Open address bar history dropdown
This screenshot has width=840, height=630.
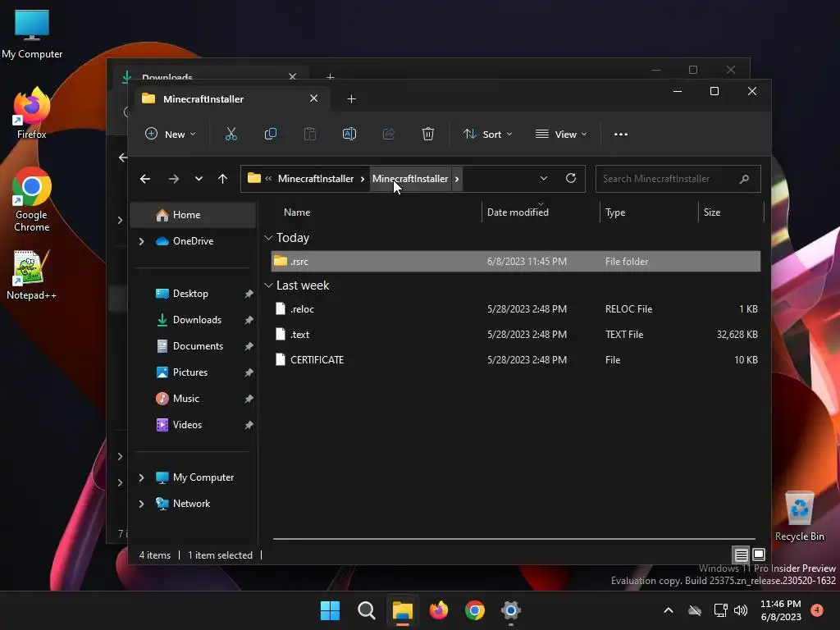pos(543,178)
